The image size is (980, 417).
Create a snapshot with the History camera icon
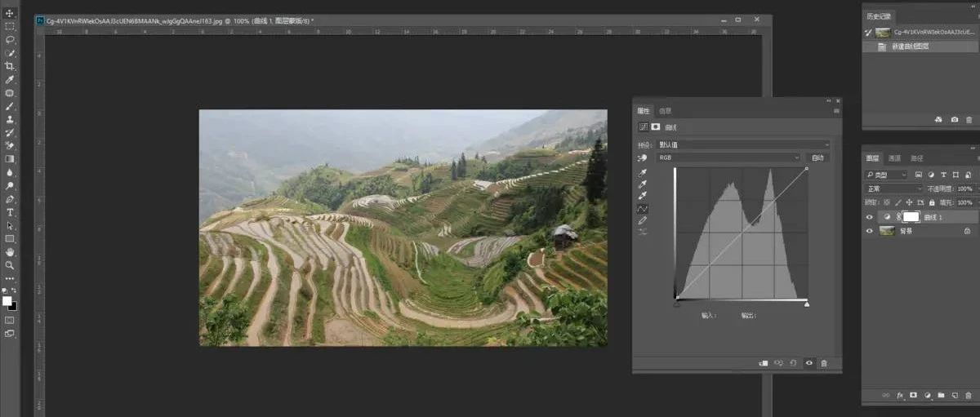point(954,120)
